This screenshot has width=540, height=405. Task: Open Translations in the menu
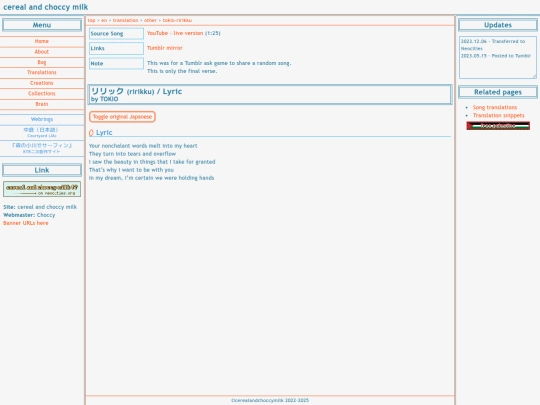(42, 72)
